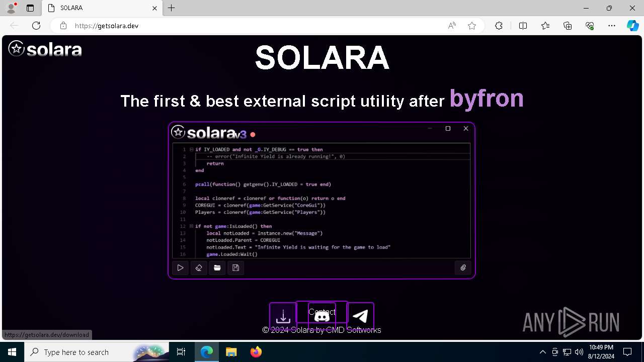The width and height of the screenshot is (644, 362).
Task: Open Settings and more menu
Action: (612, 26)
